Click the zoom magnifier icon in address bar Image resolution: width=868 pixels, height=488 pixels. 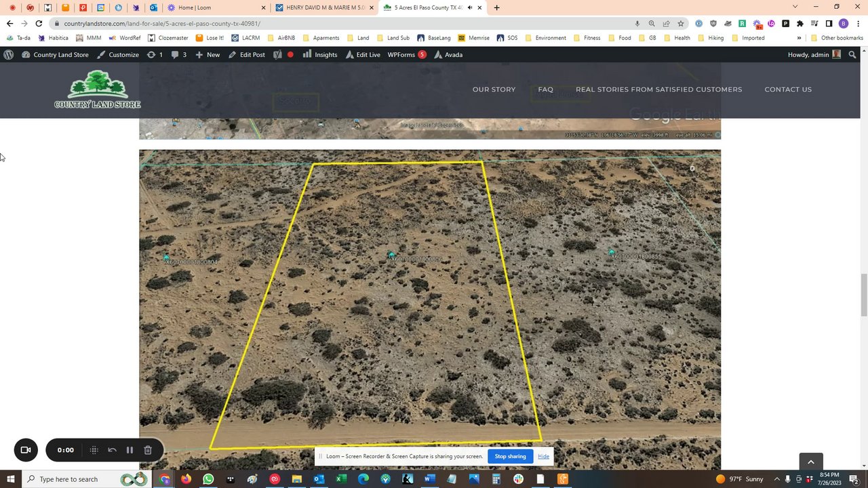(x=652, y=23)
